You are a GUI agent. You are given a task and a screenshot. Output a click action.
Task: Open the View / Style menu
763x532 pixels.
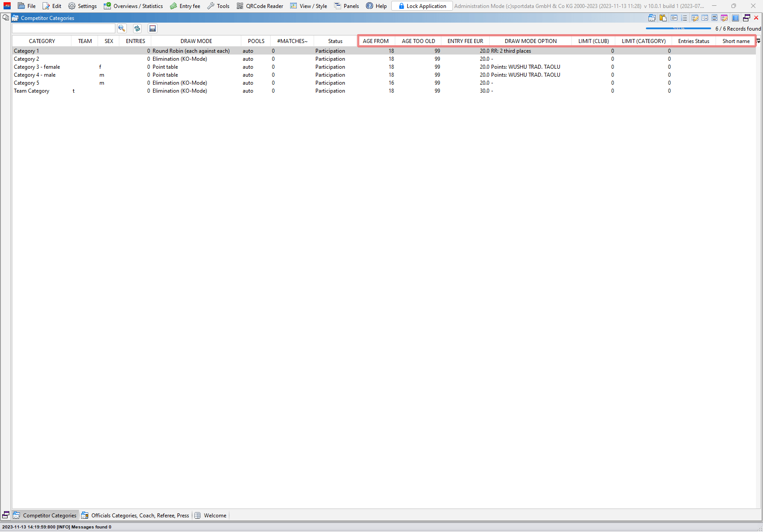pos(309,6)
